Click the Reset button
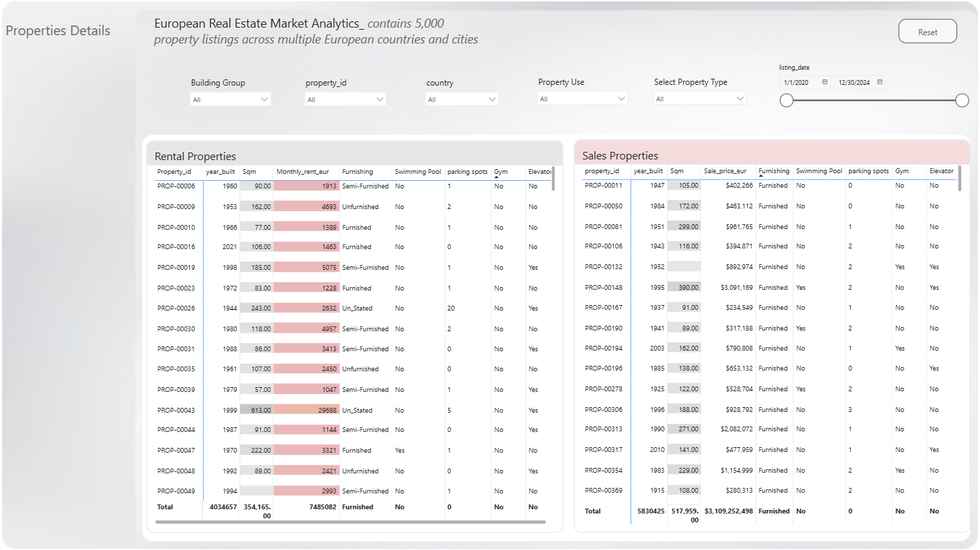The image size is (980, 550). pos(928,32)
